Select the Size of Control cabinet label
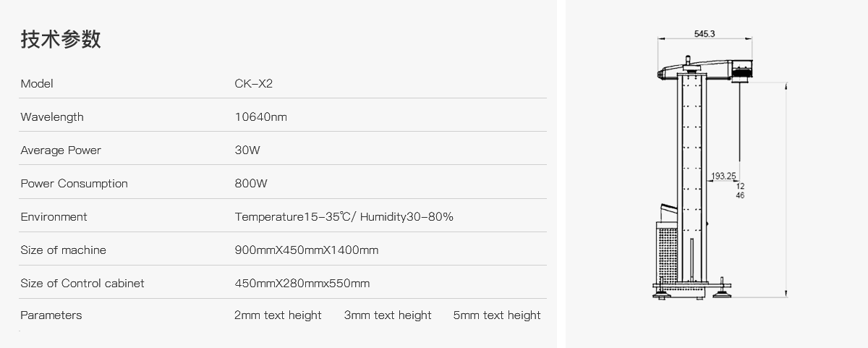Screen dimensions: 868x348 (x=82, y=284)
